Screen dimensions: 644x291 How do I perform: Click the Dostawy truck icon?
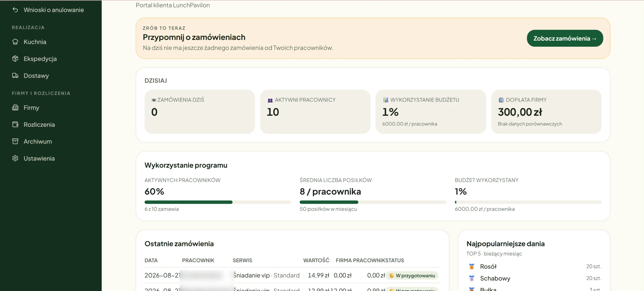(15, 75)
